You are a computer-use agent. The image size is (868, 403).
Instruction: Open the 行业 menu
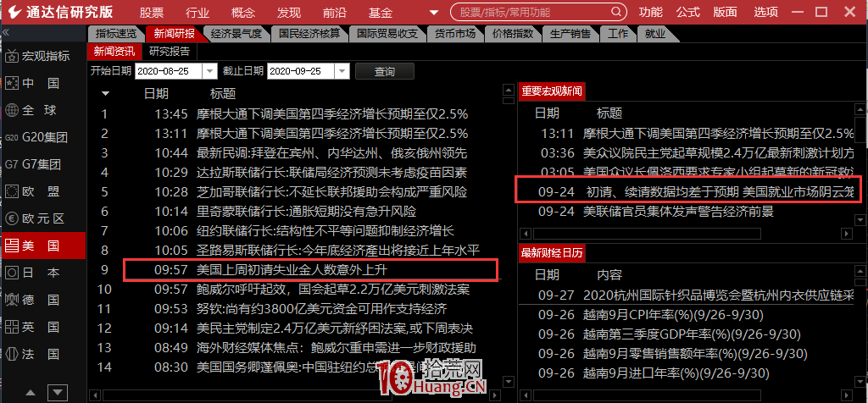click(x=197, y=12)
